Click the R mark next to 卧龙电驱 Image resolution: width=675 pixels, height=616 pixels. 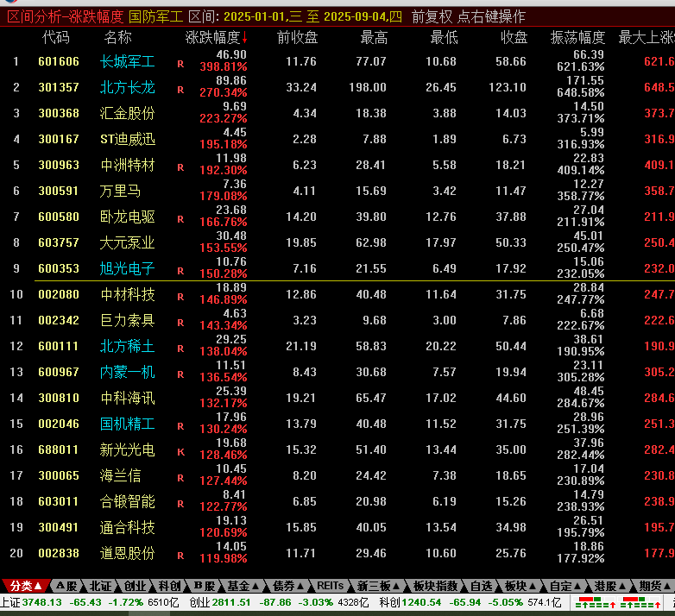click(x=180, y=219)
